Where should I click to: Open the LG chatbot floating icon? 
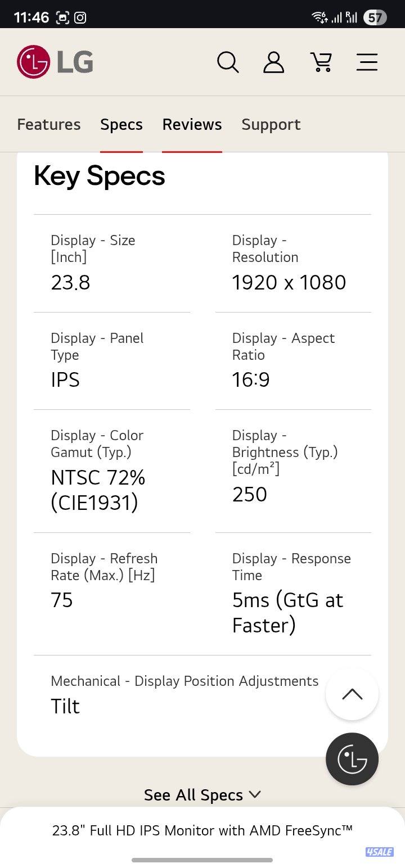point(352,758)
